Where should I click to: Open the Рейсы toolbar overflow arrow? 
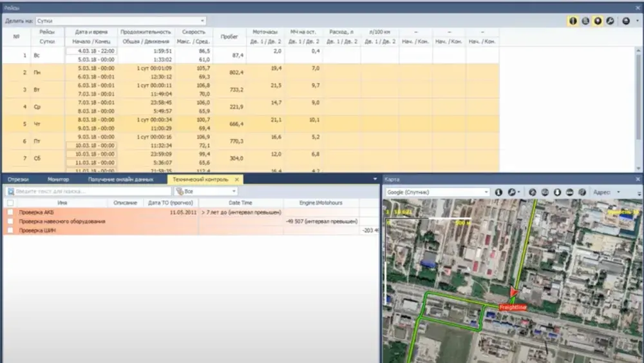coord(638,21)
